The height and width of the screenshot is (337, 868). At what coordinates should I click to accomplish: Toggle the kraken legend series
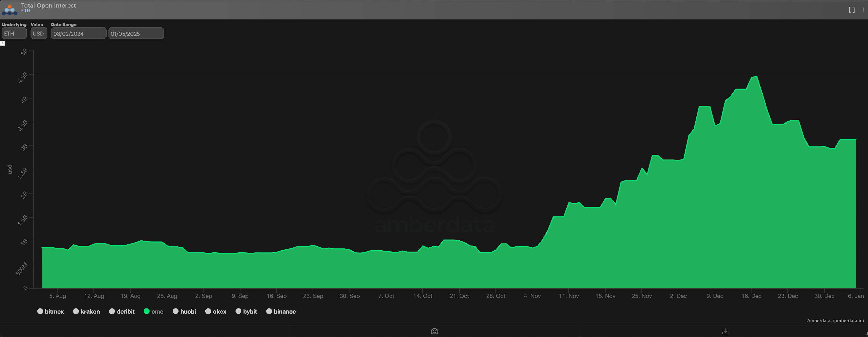[x=86, y=311]
